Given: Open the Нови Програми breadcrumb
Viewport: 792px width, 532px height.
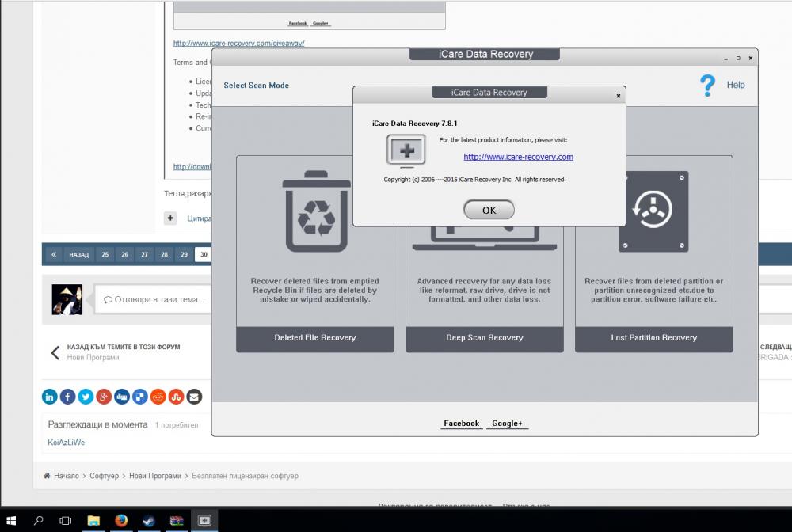Looking at the screenshot, I should tap(155, 476).
